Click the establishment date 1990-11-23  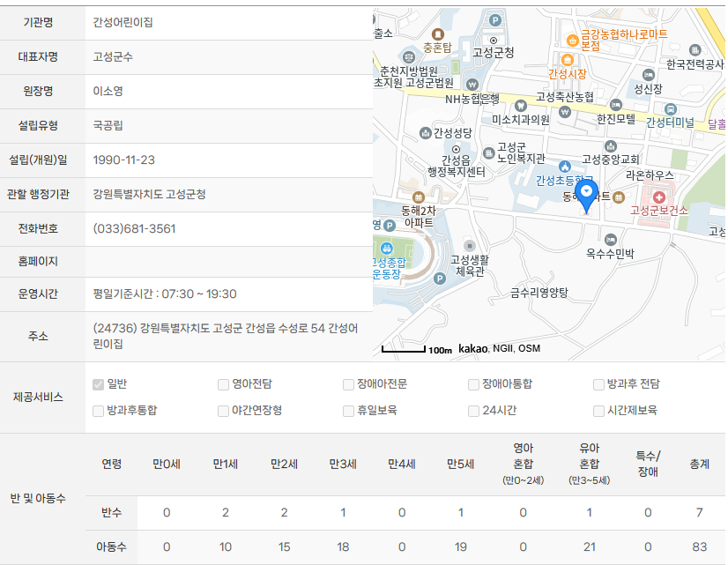tap(124, 160)
